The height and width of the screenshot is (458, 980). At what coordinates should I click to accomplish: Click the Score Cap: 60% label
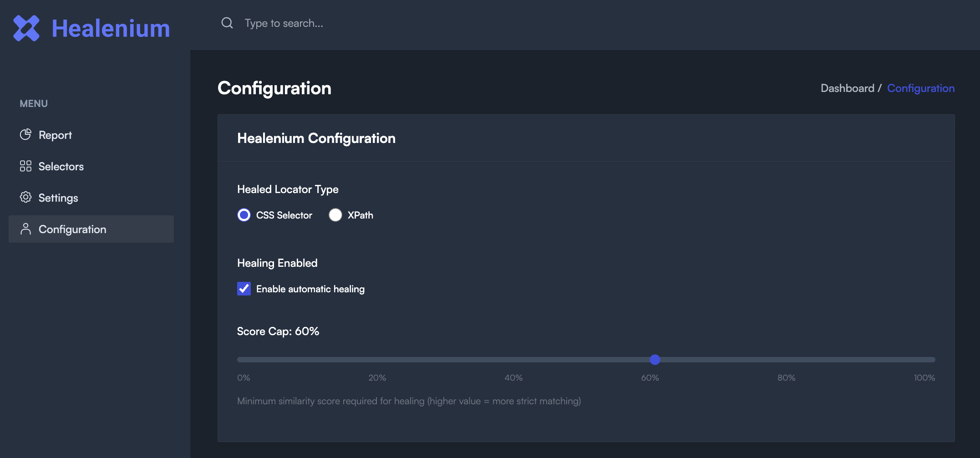(x=278, y=331)
